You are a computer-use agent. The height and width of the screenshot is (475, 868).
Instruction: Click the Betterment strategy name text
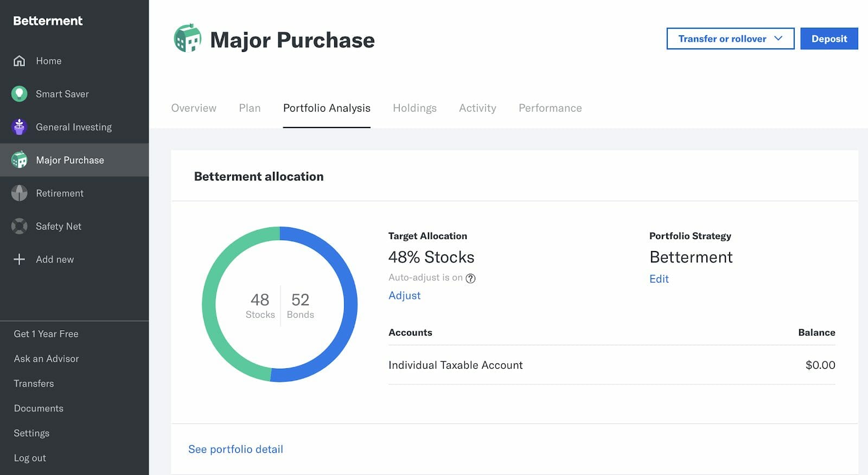(691, 257)
